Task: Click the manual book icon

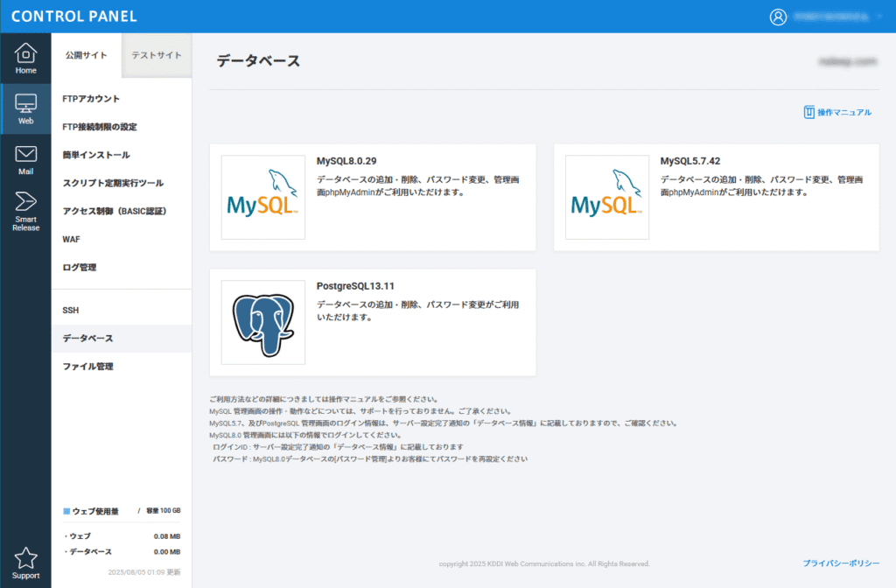Action: tap(808, 112)
